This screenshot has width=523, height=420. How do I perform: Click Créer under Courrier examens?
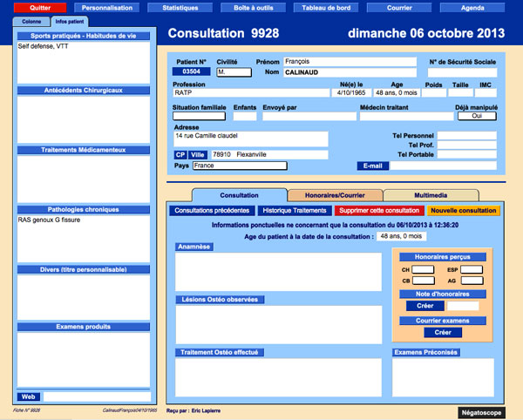point(443,332)
